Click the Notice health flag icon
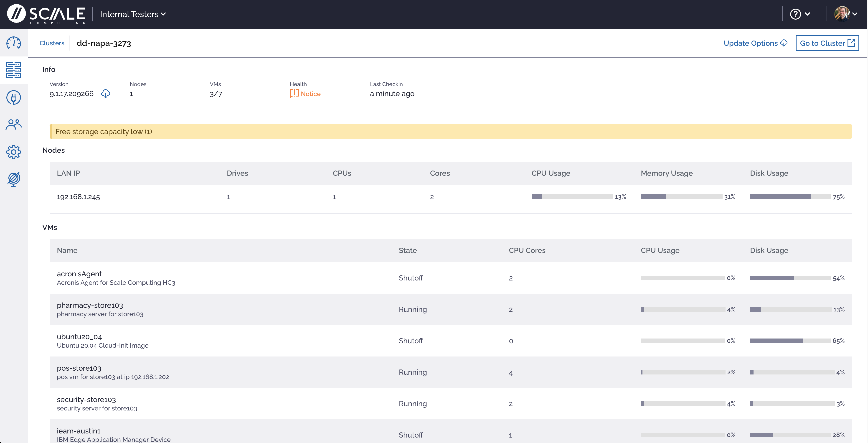Viewport: 868px width, 443px height. tap(294, 94)
